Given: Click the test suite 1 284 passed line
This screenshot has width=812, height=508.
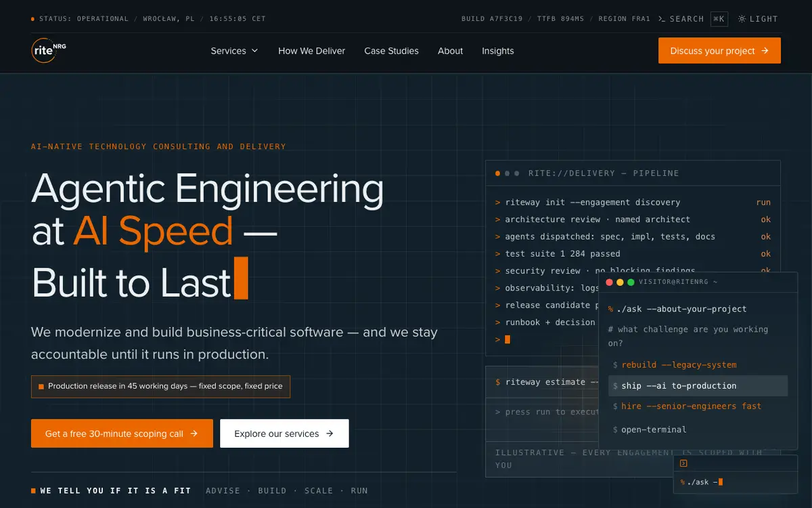Looking at the screenshot, I should (x=633, y=254).
